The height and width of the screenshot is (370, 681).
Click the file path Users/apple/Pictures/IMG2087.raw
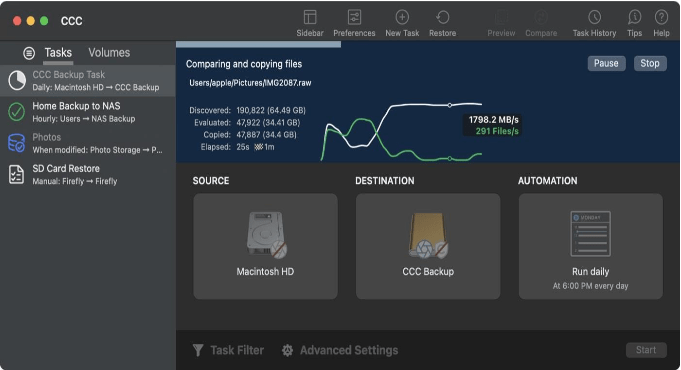point(250,83)
